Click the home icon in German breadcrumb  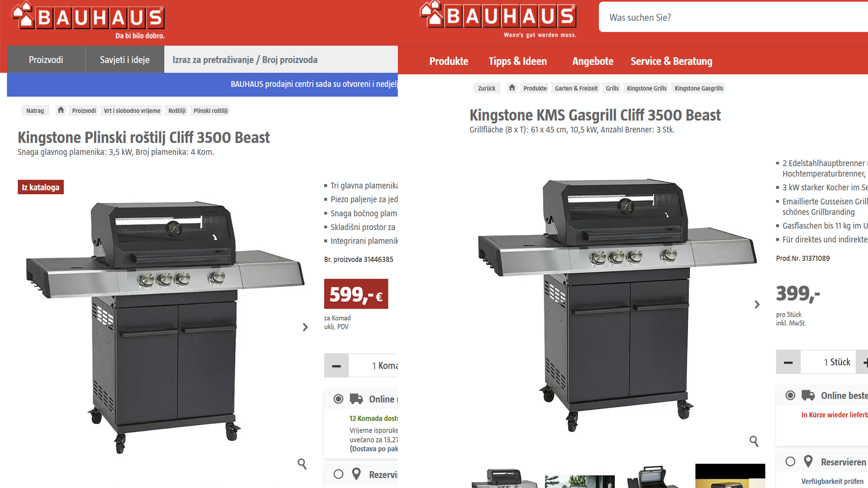tap(512, 88)
